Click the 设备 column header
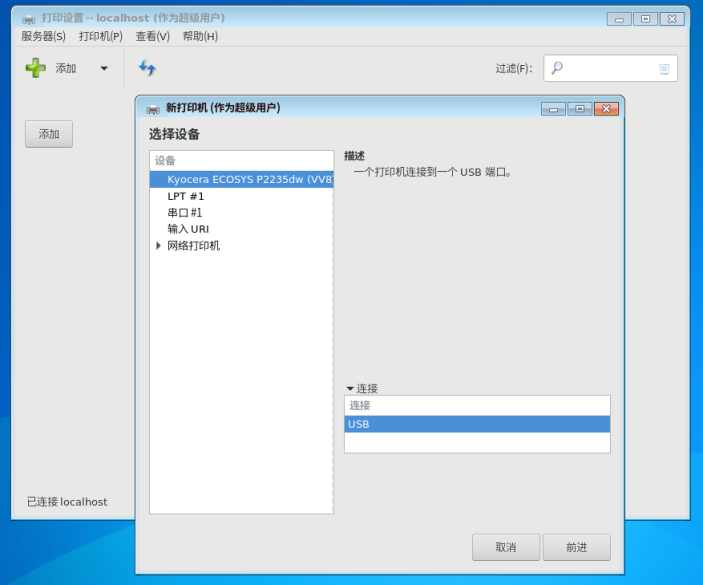Screen dimensions: 703x585 pyautogui.click(x=242, y=160)
